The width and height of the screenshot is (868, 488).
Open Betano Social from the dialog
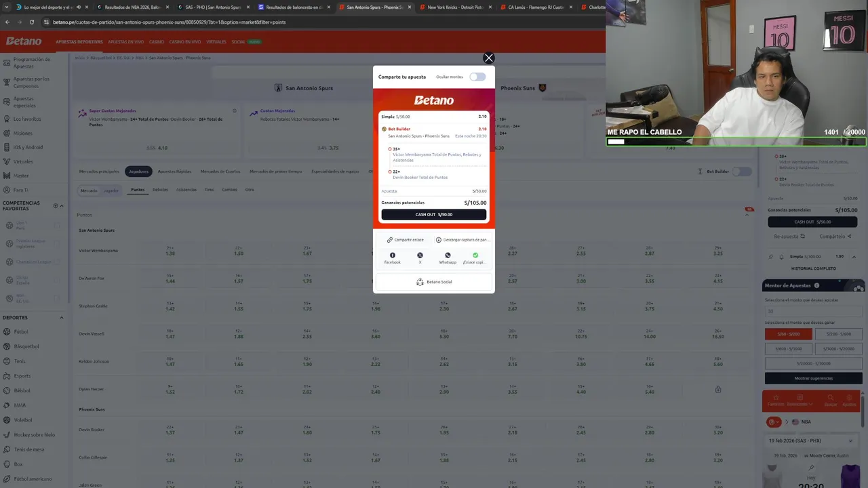(434, 282)
